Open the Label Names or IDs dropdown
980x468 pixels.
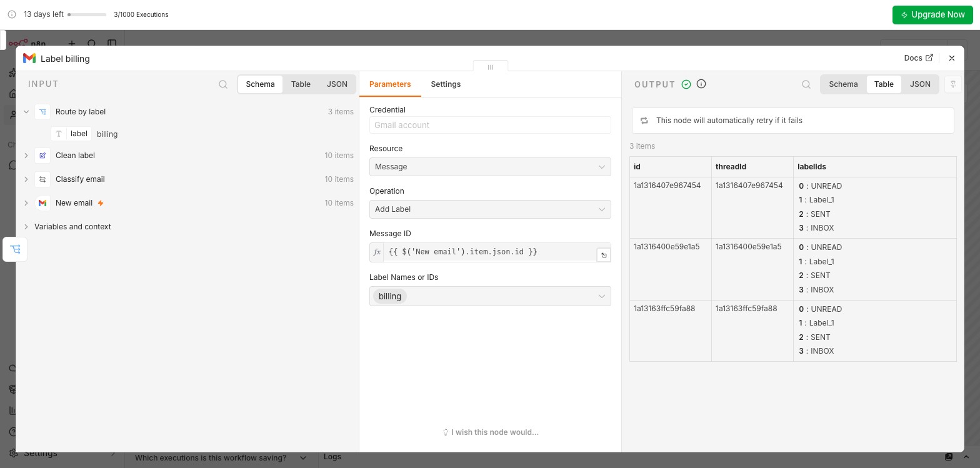[x=490, y=296]
